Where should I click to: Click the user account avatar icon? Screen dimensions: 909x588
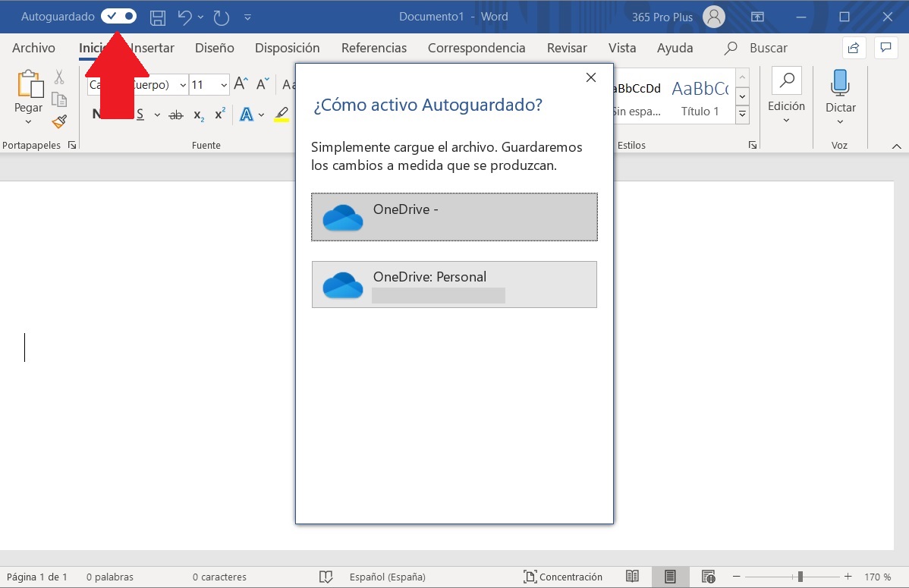pos(712,17)
